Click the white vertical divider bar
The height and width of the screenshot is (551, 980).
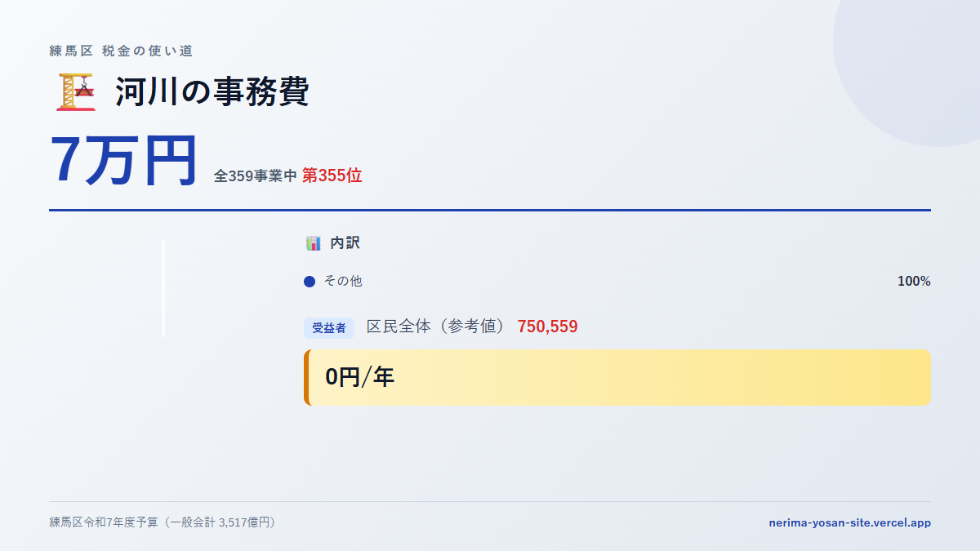[163, 287]
